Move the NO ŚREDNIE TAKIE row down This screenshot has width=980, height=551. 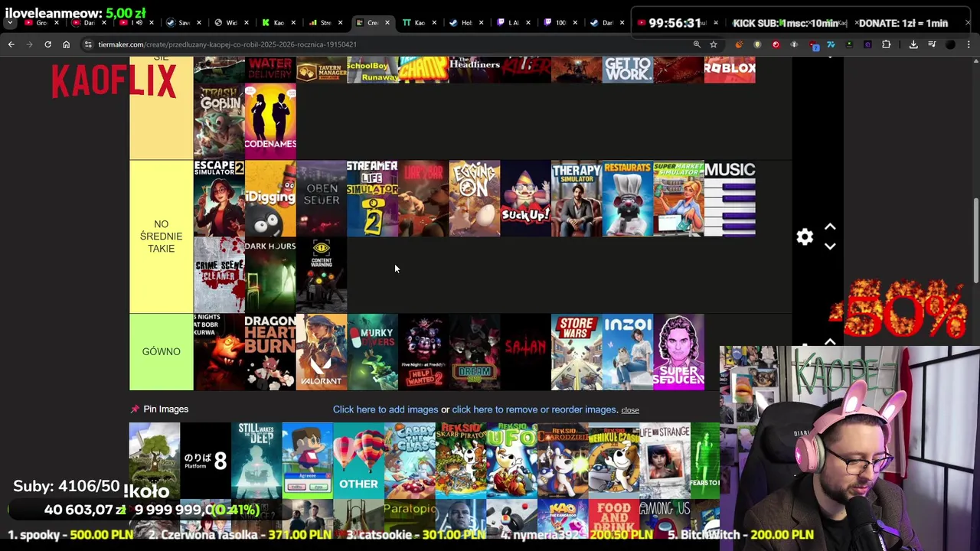click(x=830, y=246)
